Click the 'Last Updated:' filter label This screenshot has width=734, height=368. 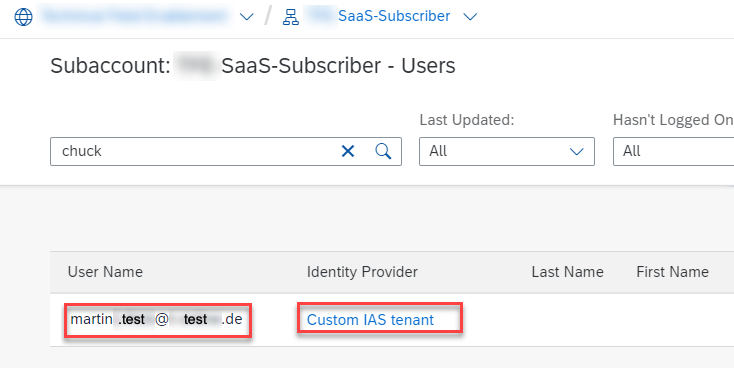point(467,120)
